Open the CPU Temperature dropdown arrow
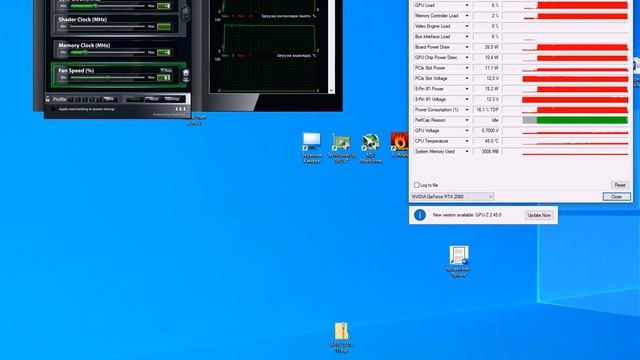The height and width of the screenshot is (360, 640). (x=467, y=141)
